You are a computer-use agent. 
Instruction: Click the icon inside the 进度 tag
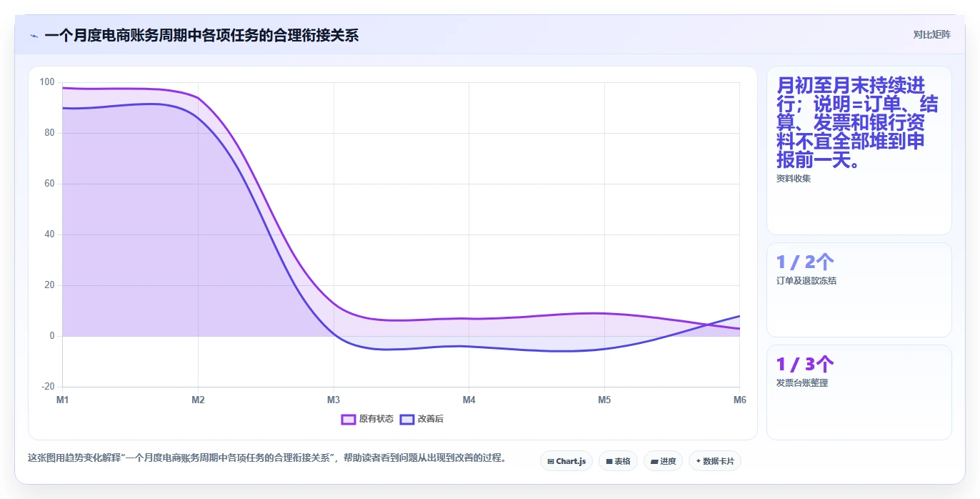click(x=654, y=462)
